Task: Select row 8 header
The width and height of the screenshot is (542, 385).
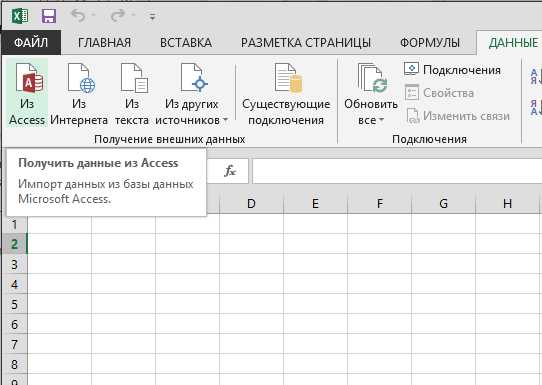Action: tap(15, 364)
